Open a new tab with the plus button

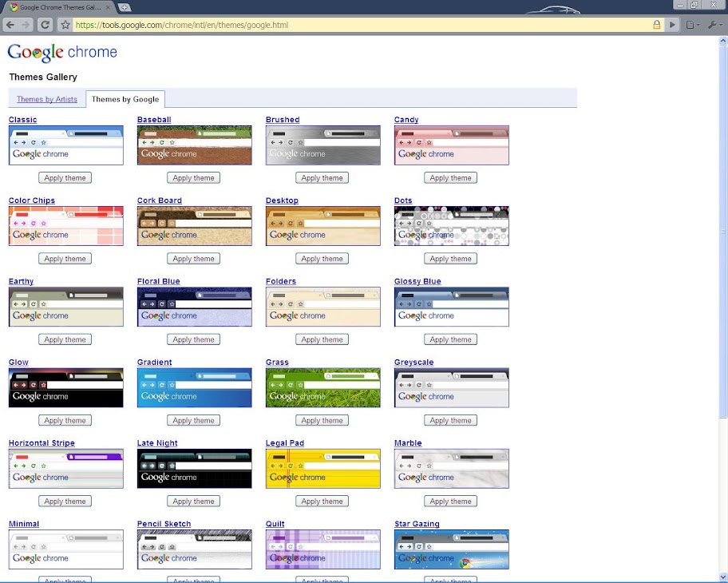125,7
